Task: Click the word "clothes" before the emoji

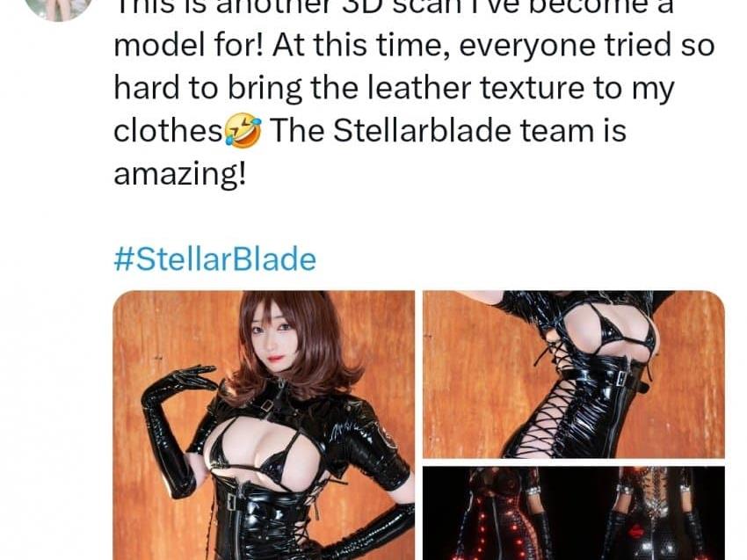Action: coord(168,130)
